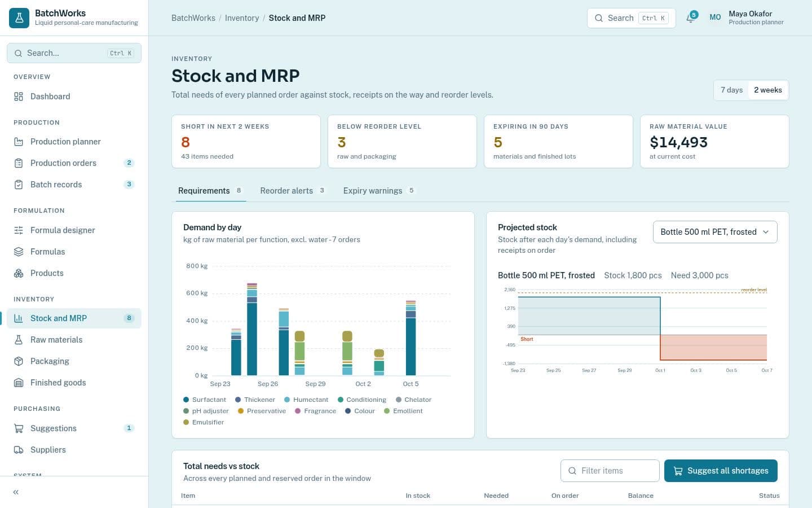812x508 pixels.
Task: Click the Conditioning legend entry
Action: 362,400
